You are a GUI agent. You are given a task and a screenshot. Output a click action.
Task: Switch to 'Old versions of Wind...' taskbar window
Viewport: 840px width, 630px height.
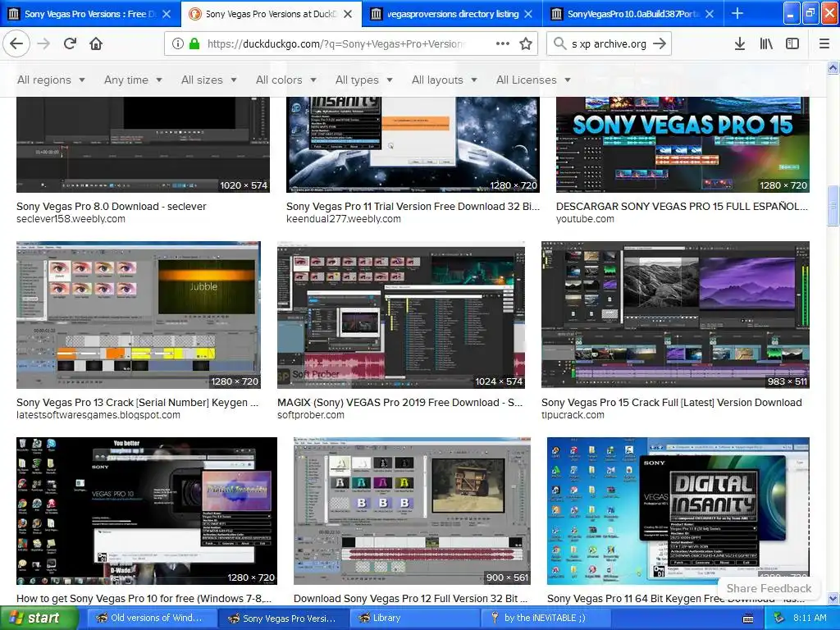[151, 619]
